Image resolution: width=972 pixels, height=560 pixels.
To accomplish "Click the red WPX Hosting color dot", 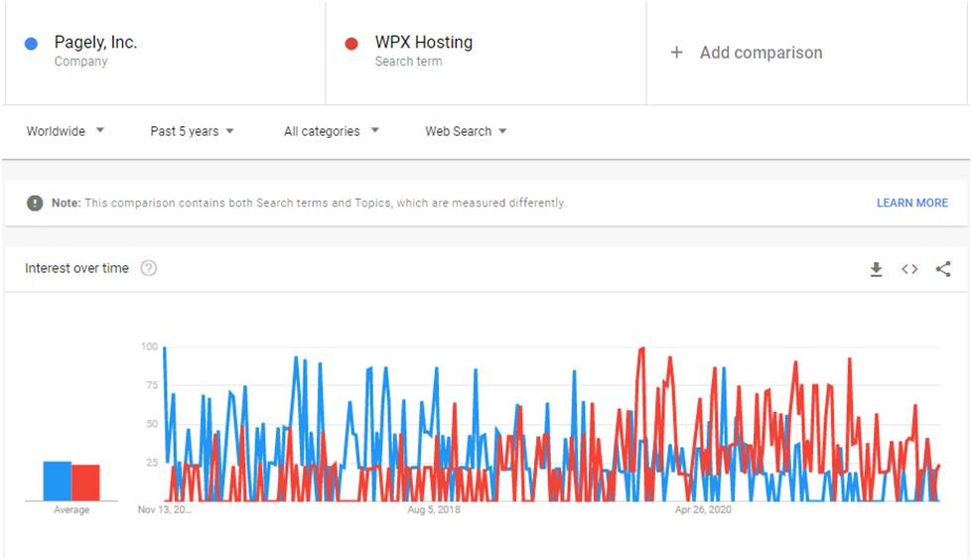I will 351,44.
